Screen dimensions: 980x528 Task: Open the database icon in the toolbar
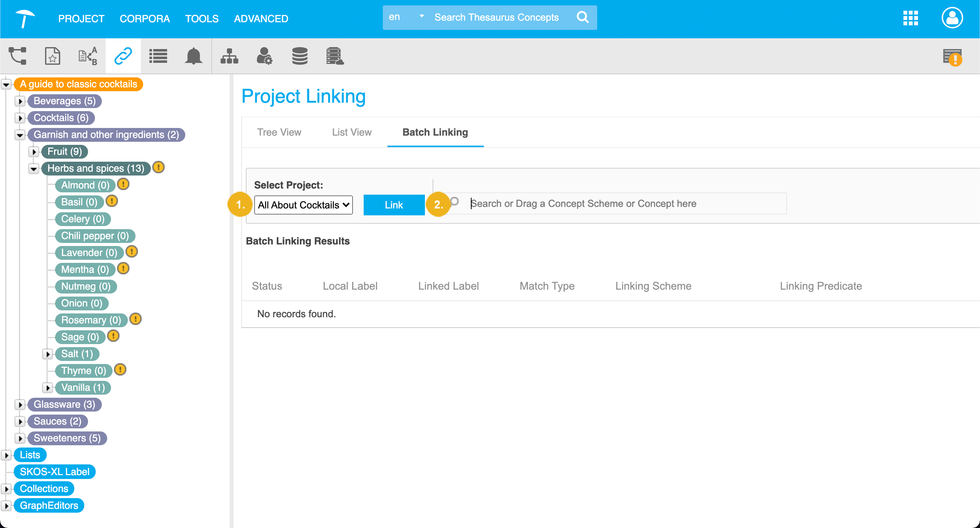pos(299,56)
